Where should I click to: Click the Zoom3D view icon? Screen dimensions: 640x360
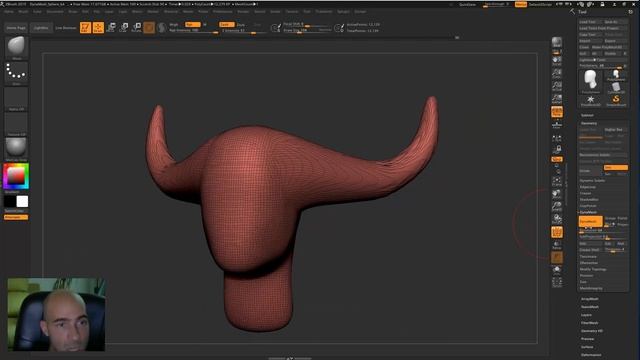point(557,207)
